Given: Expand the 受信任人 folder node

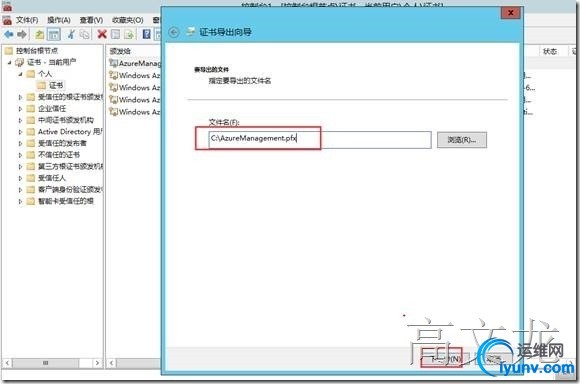Looking at the screenshot, I should click(21, 178).
